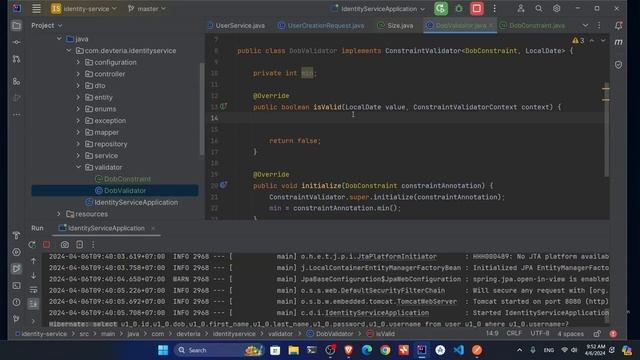The width and height of the screenshot is (640, 360).
Task: Click warnings indicator showing 3 problems
Action: pos(578,40)
